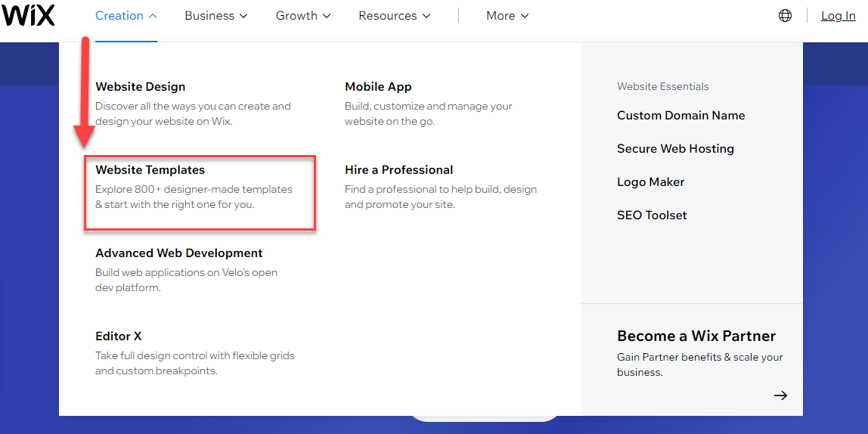Open Website Design menu item
The height and width of the screenshot is (434, 868).
pyautogui.click(x=140, y=87)
